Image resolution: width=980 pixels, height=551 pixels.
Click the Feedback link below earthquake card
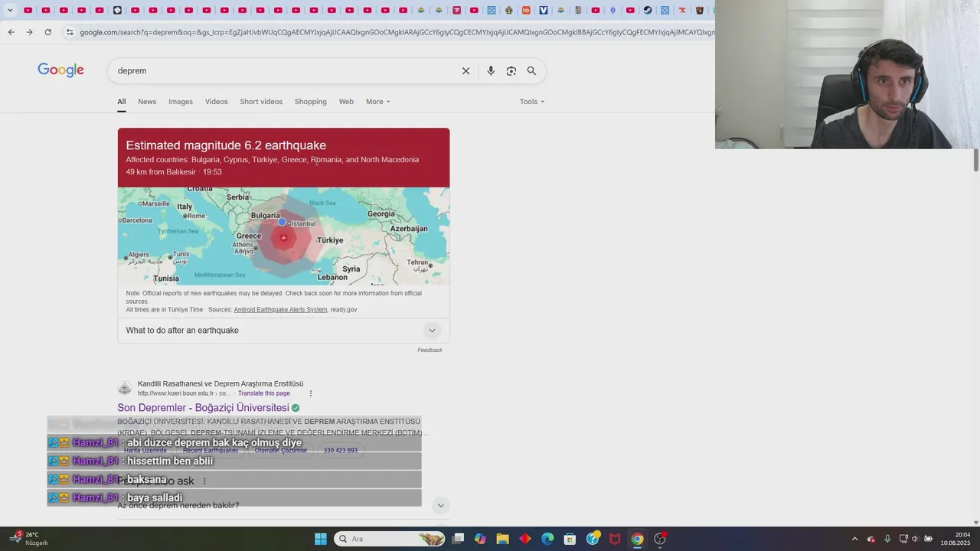pos(430,350)
